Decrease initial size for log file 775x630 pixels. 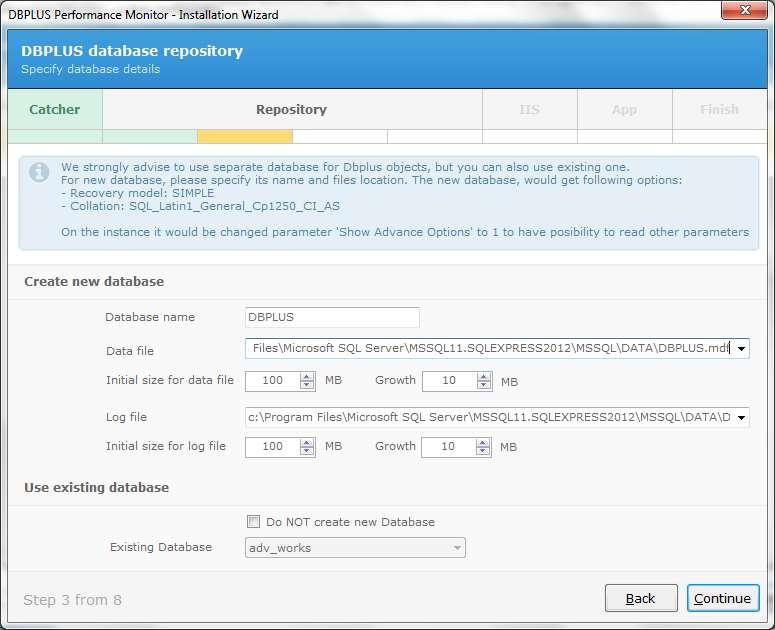(307, 451)
